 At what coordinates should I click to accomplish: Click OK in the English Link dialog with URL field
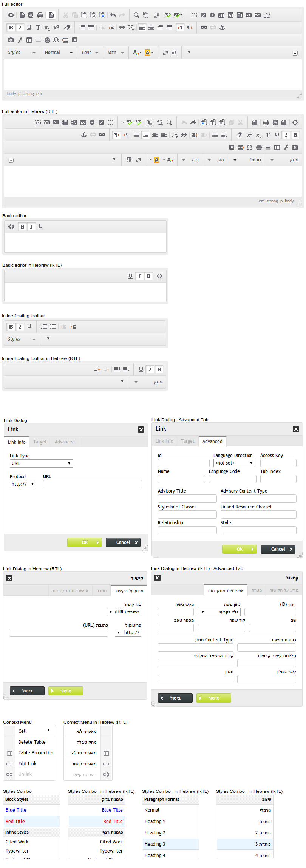tap(85, 542)
